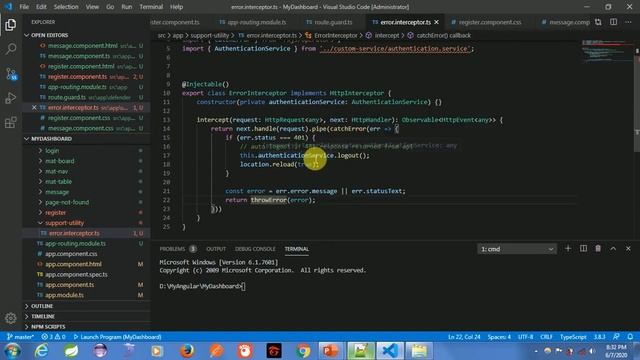Collapse the MYDASHBOARD folder section
The image size is (640, 360).
click(x=51, y=139)
